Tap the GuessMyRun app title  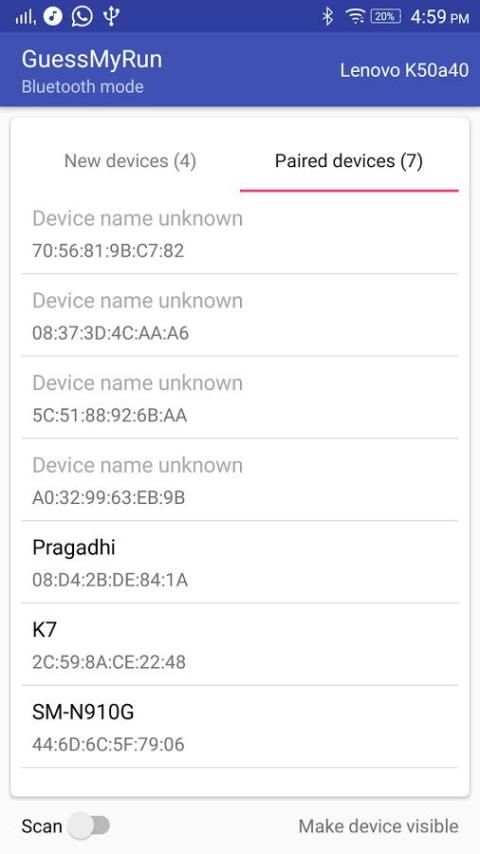92,59
